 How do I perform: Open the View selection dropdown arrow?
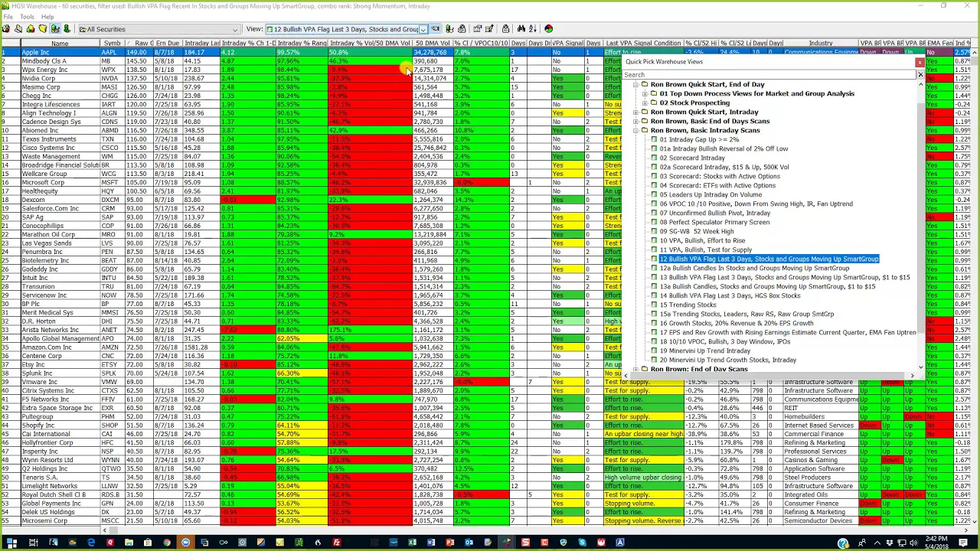coord(423,29)
